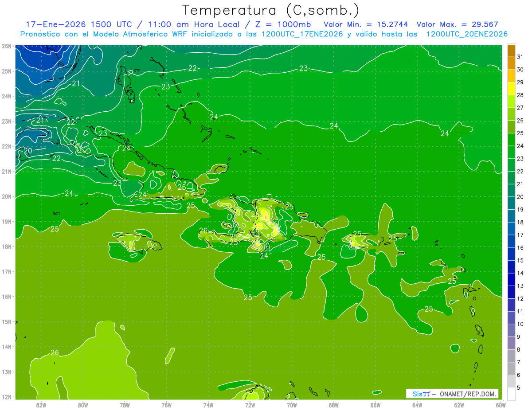
Task: Click the 'ONAMET/REP.DOM.' credit label
Action: [468, 394]
